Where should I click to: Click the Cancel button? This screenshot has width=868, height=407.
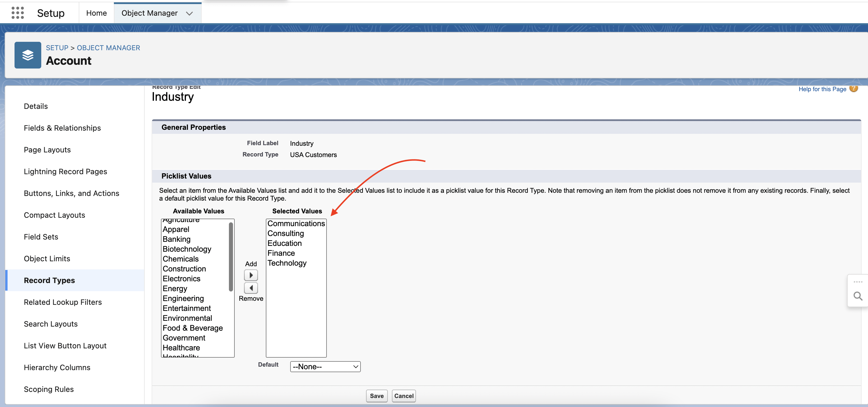[404, 396]
